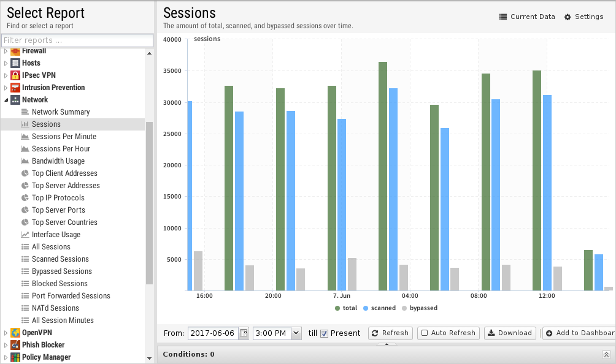Open the Scanned Sessions report

pos(60,259)
